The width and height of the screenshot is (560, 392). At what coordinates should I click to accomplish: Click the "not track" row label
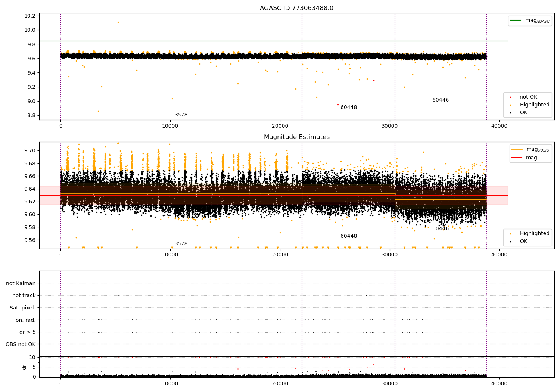click(24, 296)
